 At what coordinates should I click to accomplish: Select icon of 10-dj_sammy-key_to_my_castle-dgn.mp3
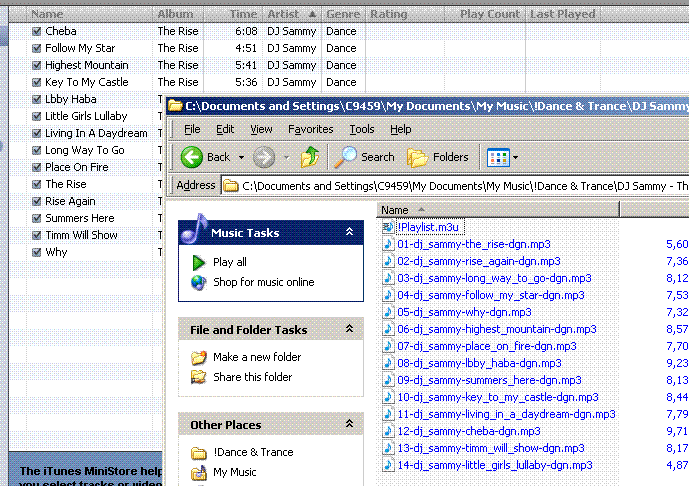(x=388, y=398)
